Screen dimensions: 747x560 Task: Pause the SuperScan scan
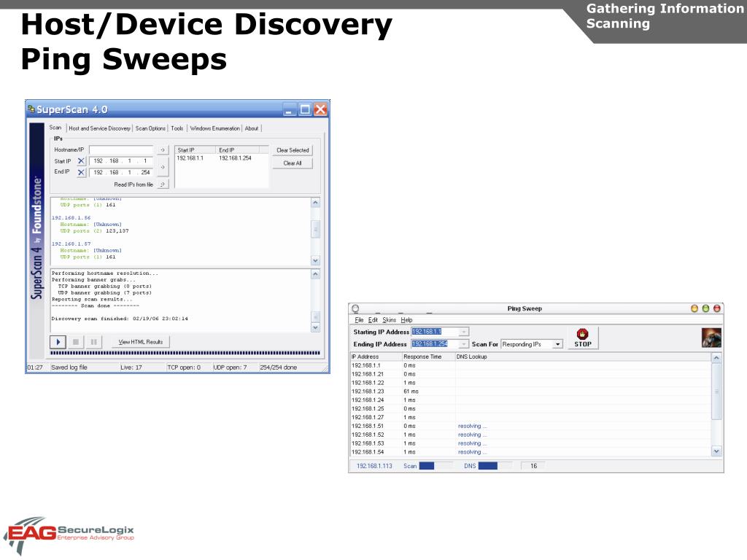point(94,342)
